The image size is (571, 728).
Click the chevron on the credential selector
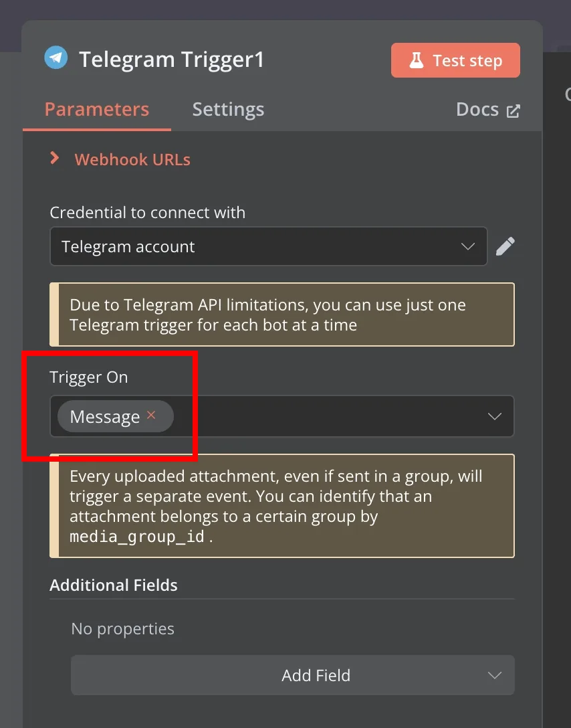pos(467,246)
